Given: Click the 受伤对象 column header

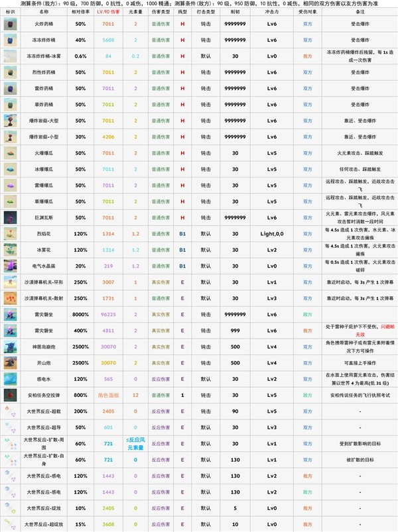Looking at the screenshot, I should tap(307, 11).
